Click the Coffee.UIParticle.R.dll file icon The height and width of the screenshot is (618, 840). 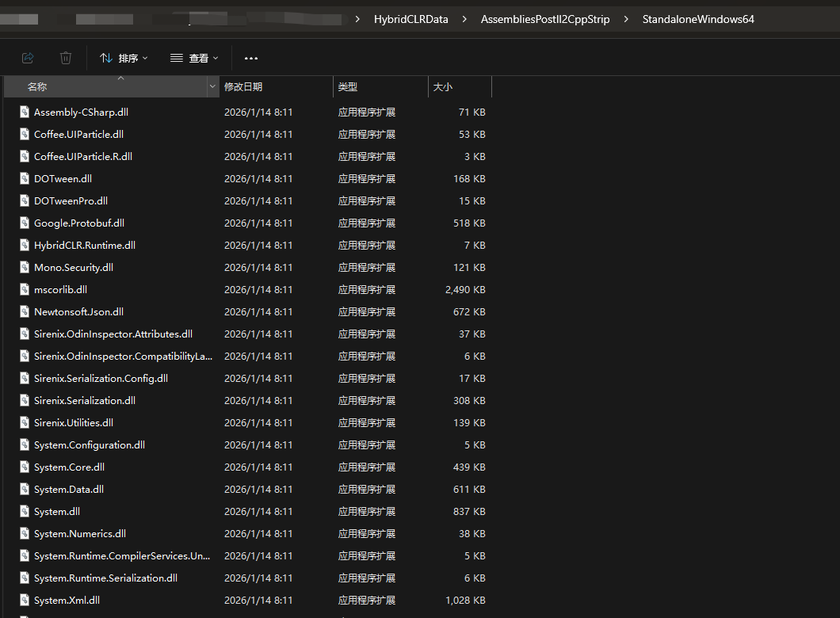[x=25, y=156]
